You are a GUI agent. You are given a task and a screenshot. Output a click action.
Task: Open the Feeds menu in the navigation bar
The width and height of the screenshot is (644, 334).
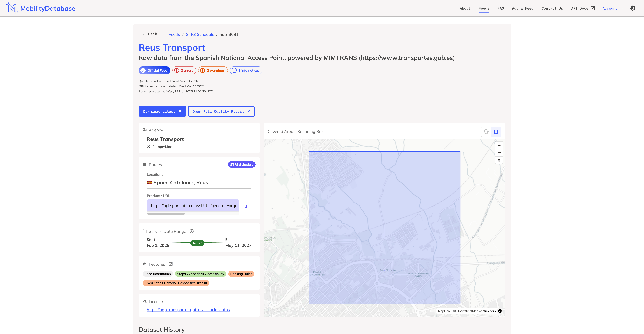484,8
